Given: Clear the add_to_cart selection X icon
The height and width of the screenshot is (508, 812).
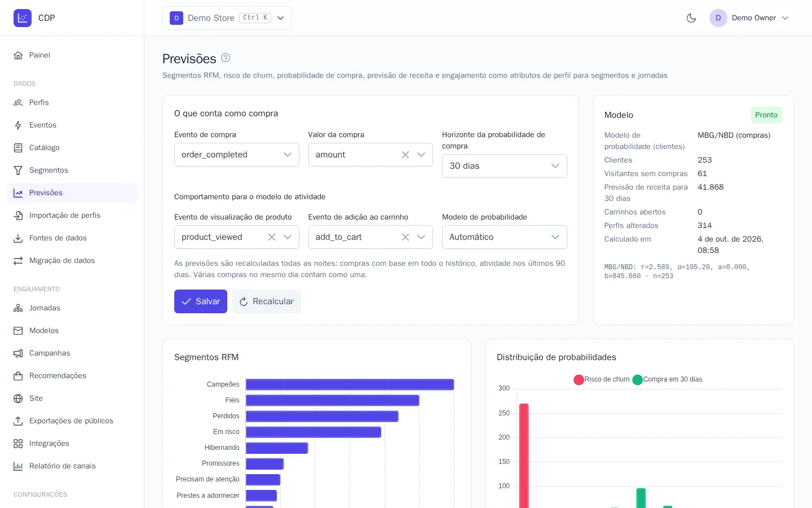Looking at the screenshot, I should pyautogui.click(x=405, y=237).
